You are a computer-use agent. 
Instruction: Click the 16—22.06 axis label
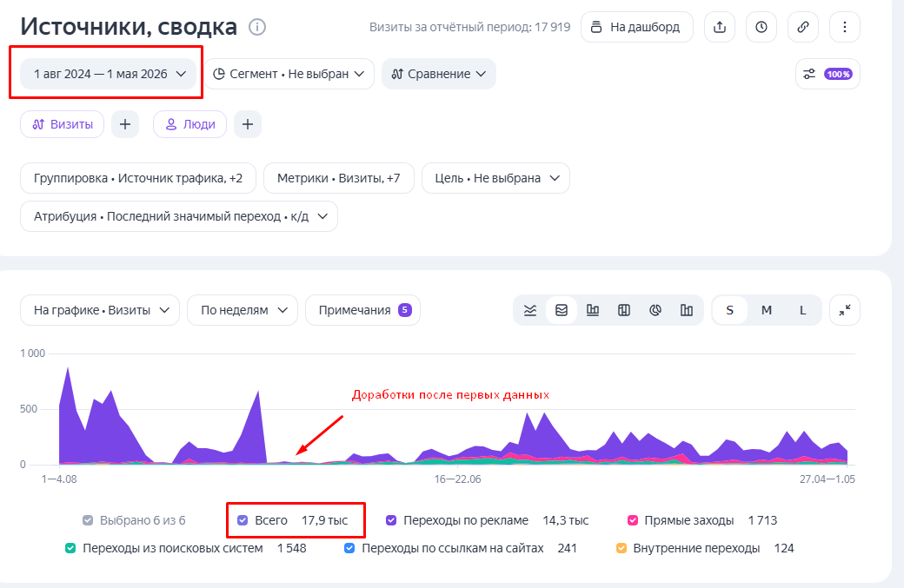coord(458,479)
